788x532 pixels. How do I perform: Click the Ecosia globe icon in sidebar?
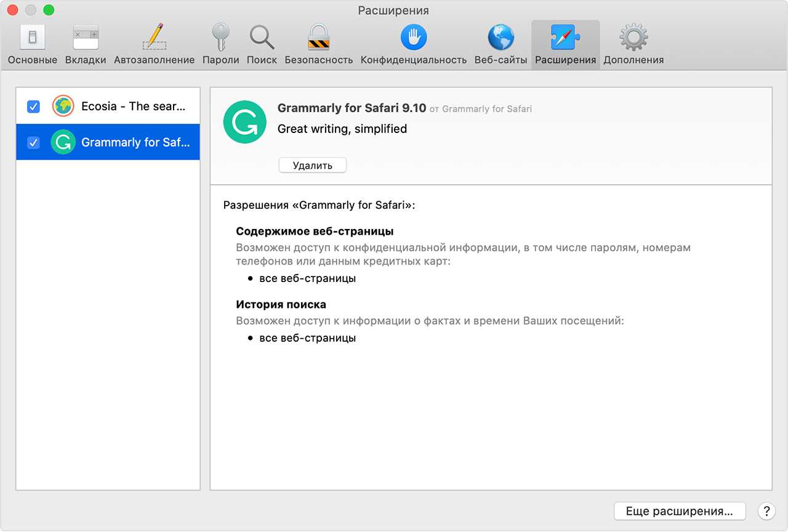point(63,107)
